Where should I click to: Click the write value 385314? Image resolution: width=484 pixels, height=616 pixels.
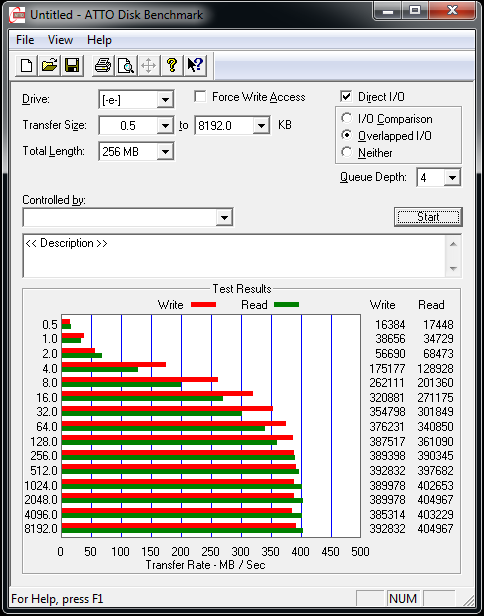pyautogui.click(x=387, y=515)
